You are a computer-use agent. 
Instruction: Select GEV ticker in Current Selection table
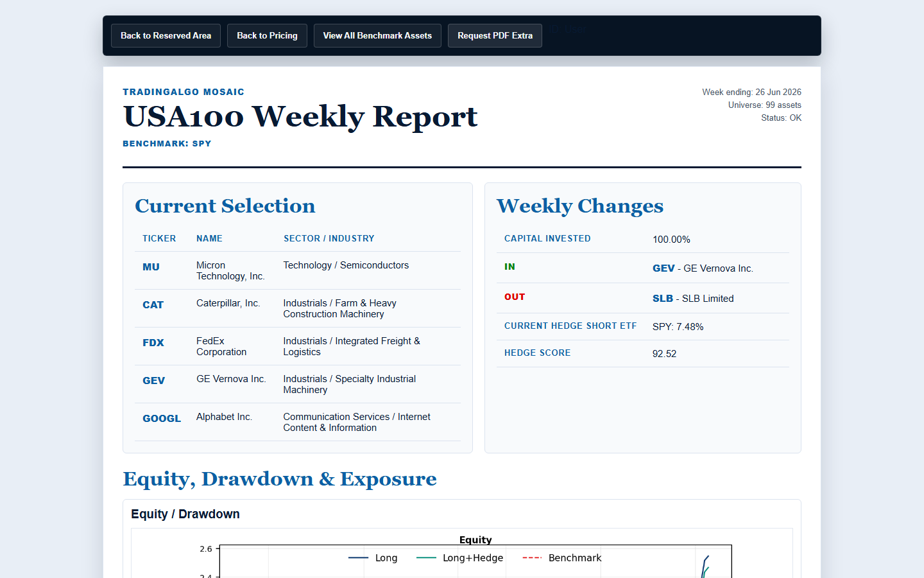(x=153, y=381)
